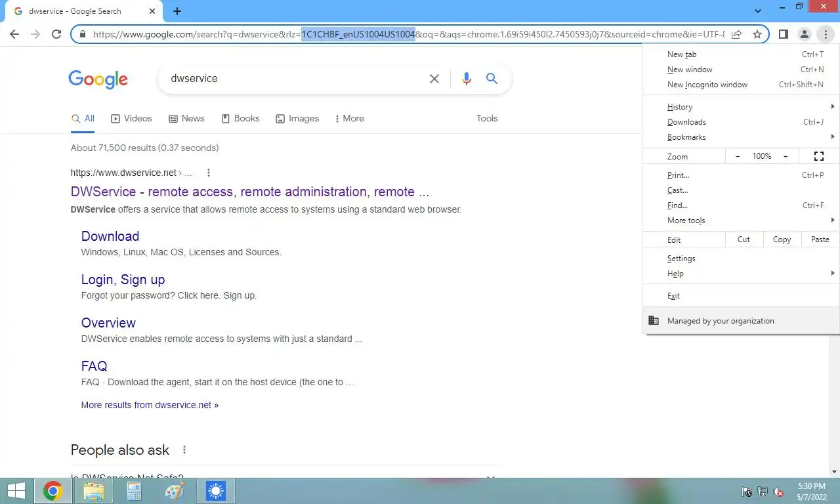The height and width of the screenshot is (504, 840).
Task: Click the Tools button under search bar
Action: pos(487,119)
